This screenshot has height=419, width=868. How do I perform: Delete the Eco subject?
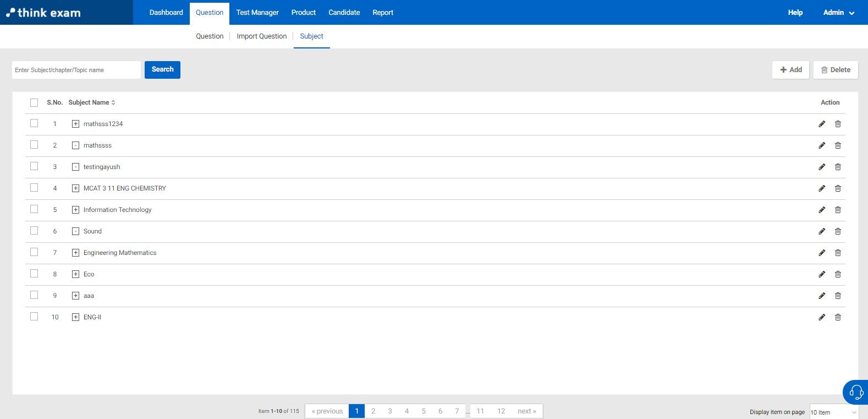coord(838,274)
